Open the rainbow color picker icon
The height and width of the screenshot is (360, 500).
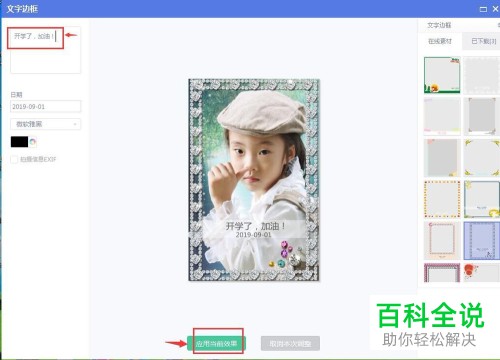click(x=33, y=142)
